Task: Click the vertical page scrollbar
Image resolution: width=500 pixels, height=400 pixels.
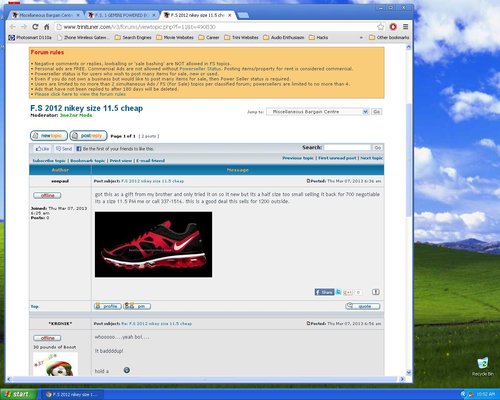Action: click(x=409, y=160)
